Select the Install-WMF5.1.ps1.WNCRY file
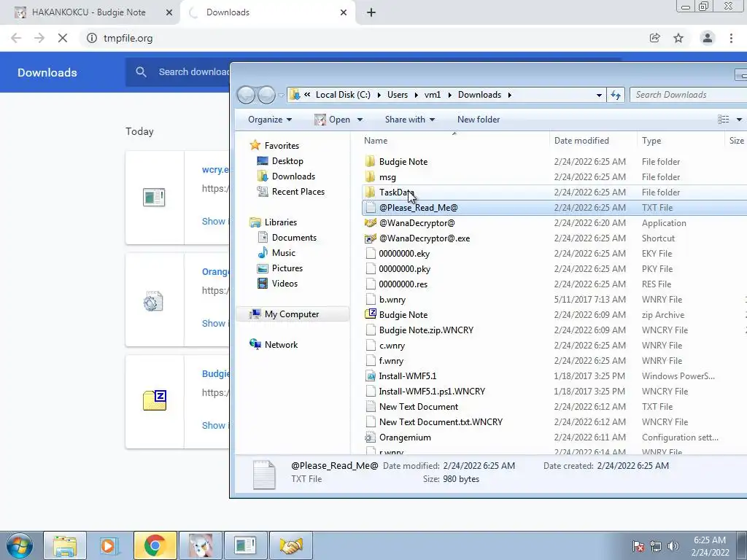The height and width of the screenshot is (560, 747). click(432, 392)
